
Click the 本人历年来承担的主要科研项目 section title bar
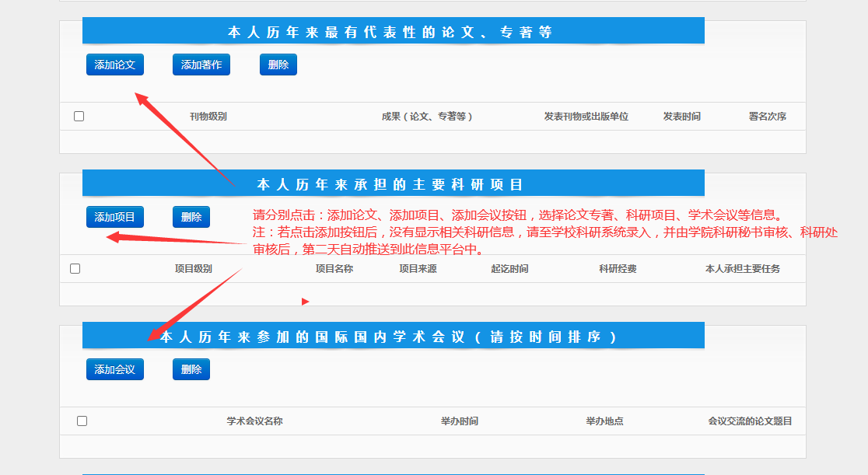pyautogui.click(x=393, y=184)
